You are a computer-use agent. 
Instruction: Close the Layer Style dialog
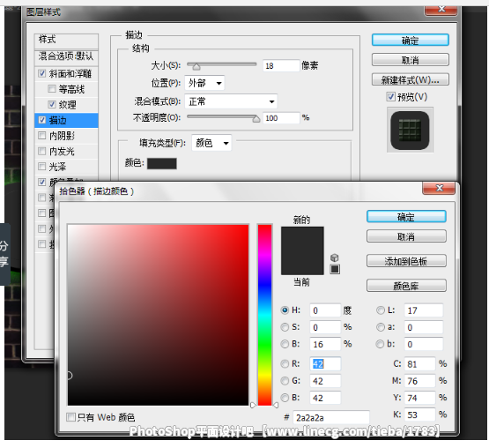click(441, 10)
